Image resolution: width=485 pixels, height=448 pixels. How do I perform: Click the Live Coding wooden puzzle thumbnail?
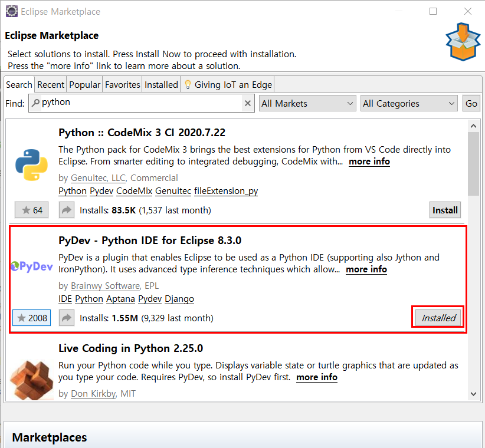pos(31,380)
